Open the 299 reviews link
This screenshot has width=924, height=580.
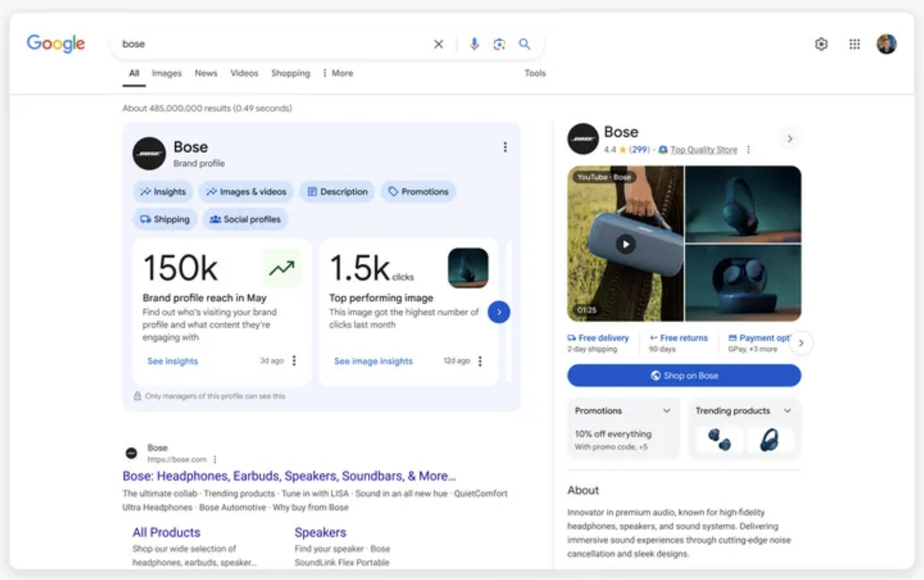639,150
